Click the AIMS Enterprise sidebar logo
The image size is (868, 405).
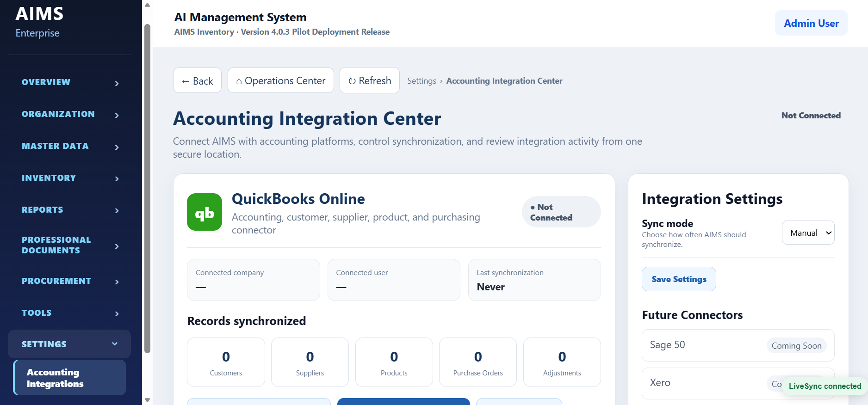[x=39, y=22]
